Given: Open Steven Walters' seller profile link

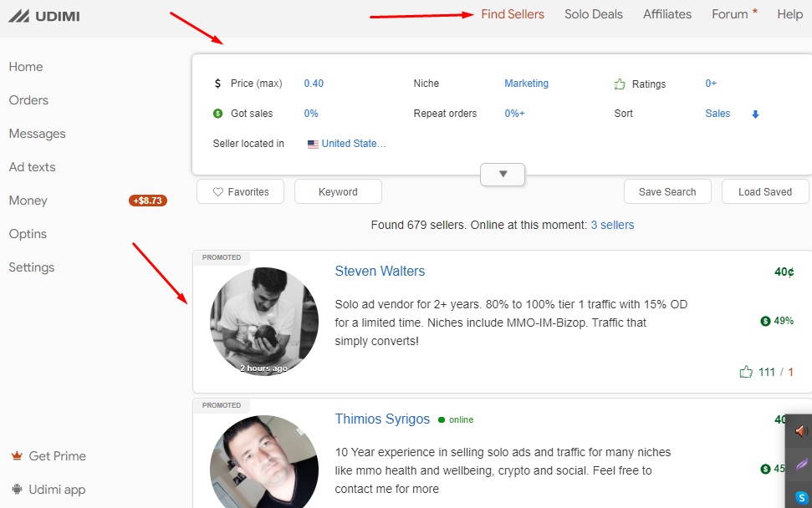Looking at the screenshot, I should pyautogui.click(x=380, y=271).
